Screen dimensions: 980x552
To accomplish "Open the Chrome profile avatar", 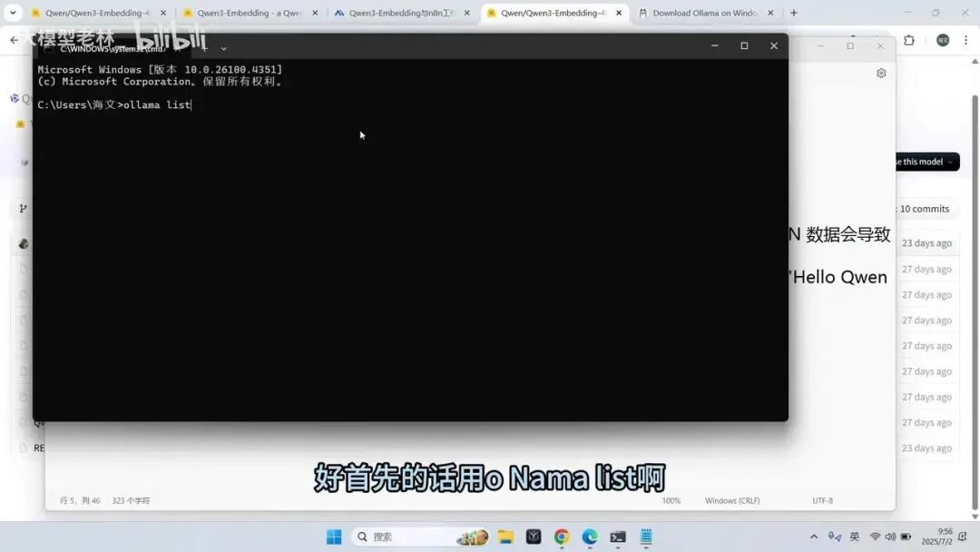I will point(943,40).
